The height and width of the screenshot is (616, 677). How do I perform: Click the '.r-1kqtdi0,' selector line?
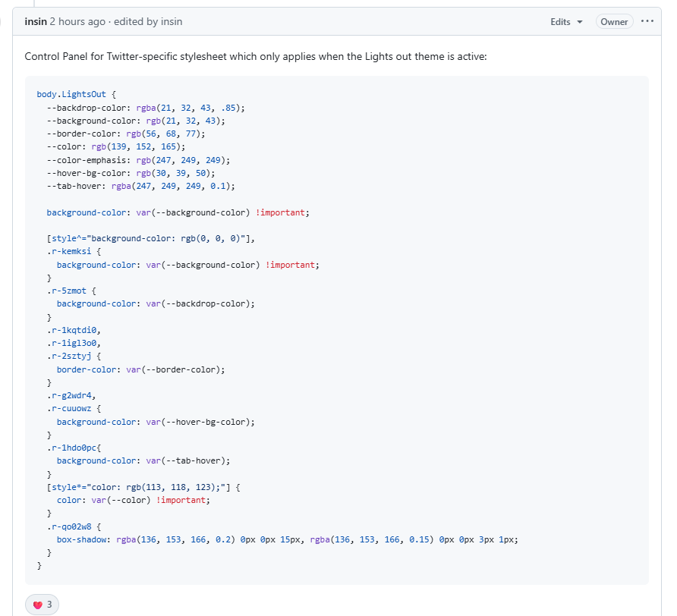click(74, 330)
